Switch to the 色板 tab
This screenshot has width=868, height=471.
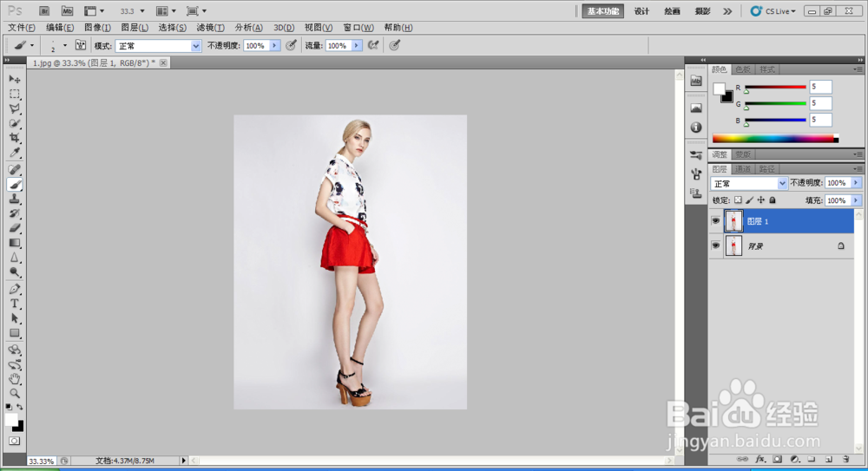click(743, 69)
